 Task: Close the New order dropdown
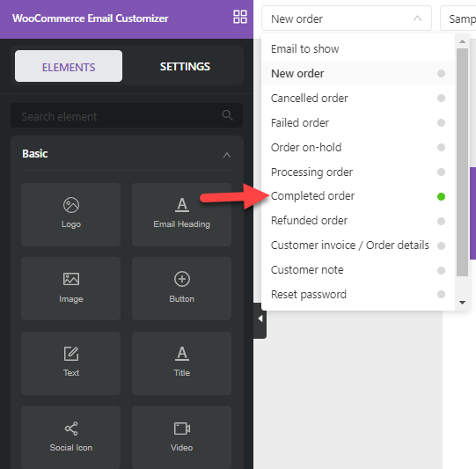point(347,18)
